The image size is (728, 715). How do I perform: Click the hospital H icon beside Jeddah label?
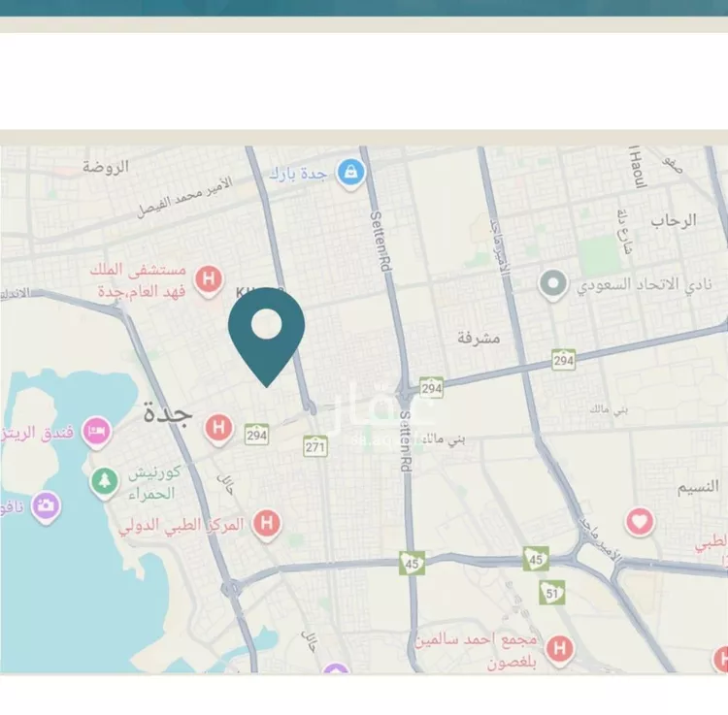click(218, 429)
